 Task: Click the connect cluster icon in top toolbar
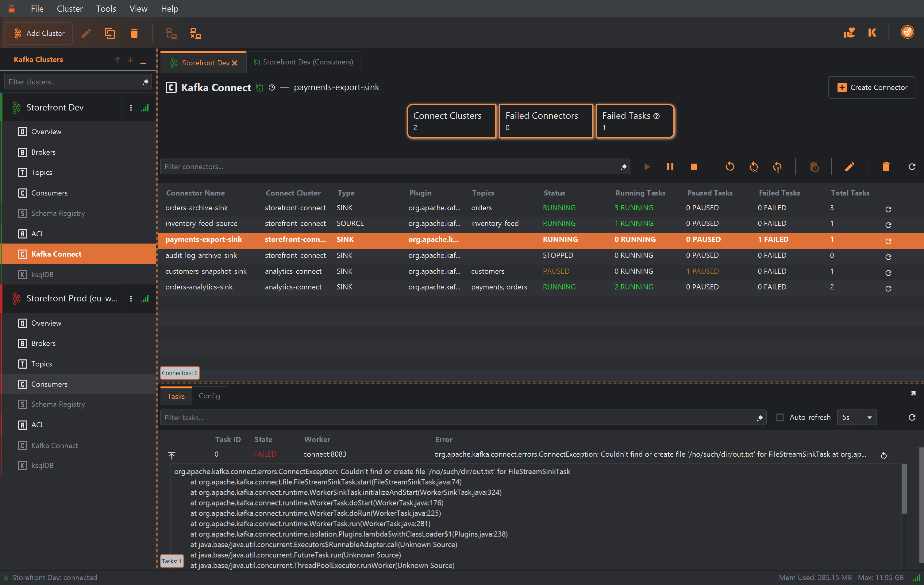pos(171,33)
